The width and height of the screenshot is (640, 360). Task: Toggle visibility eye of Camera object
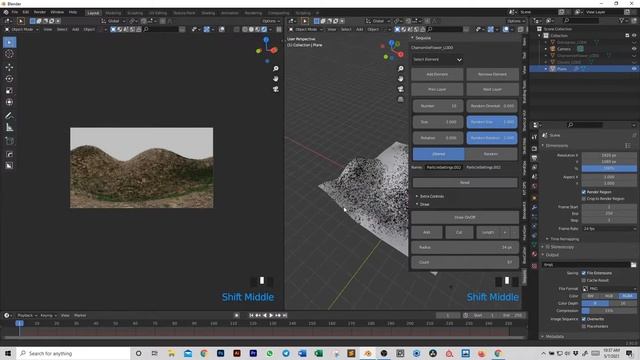click(633, 49)
